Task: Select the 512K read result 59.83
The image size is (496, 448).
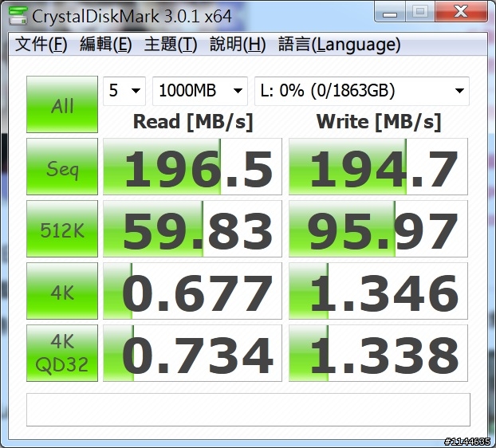Action: [x=192, y=229]
